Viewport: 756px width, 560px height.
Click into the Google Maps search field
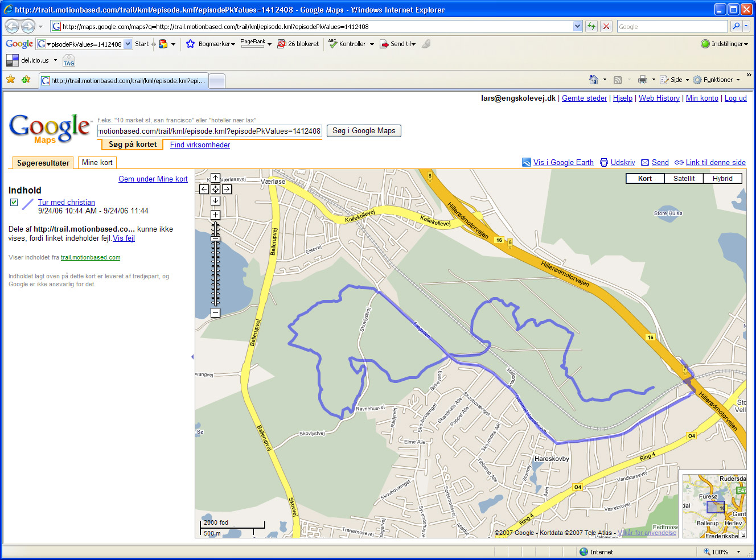pyautogui.click(x=210, y=131)
